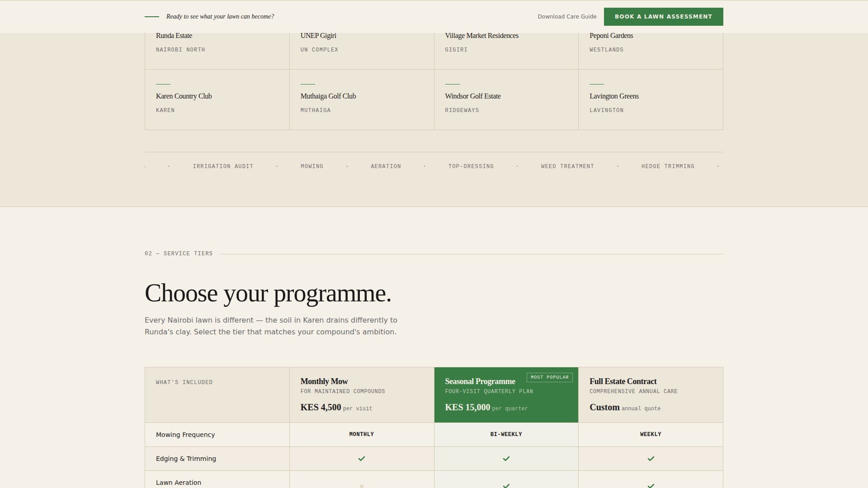Click Weed Treatment in the services ticker
This screenshot has height=488, width=868.
tap(567, 166)
